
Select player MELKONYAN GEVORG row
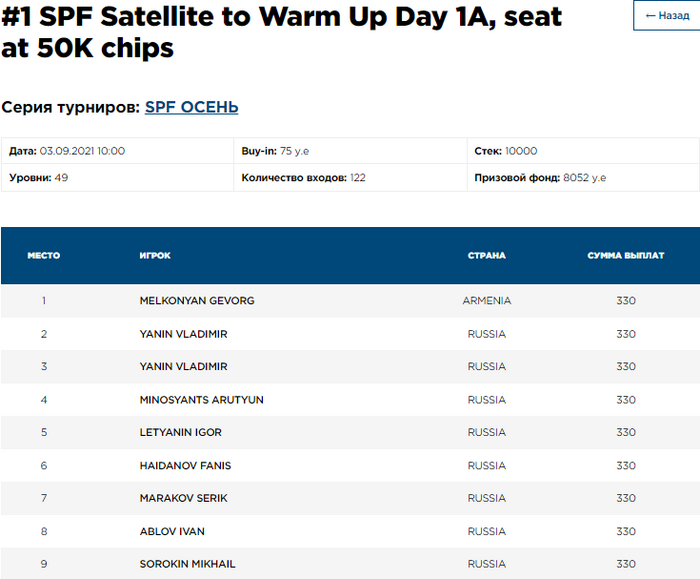(197, 301)
